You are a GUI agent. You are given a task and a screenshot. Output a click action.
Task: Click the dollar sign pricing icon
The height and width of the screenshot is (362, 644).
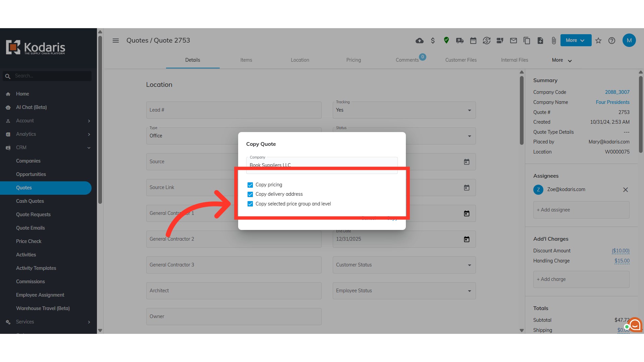pyautogui.click(x=433, y=41)
